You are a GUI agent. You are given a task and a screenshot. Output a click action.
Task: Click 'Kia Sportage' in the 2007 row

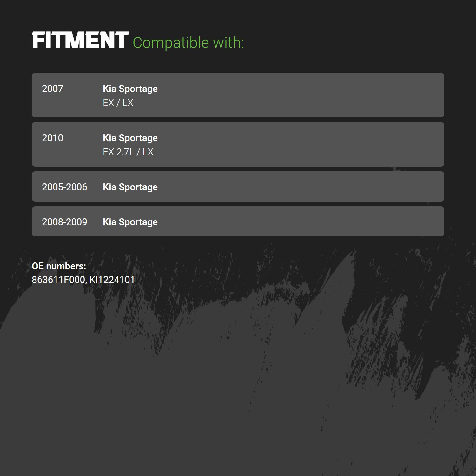click(130, 89)
